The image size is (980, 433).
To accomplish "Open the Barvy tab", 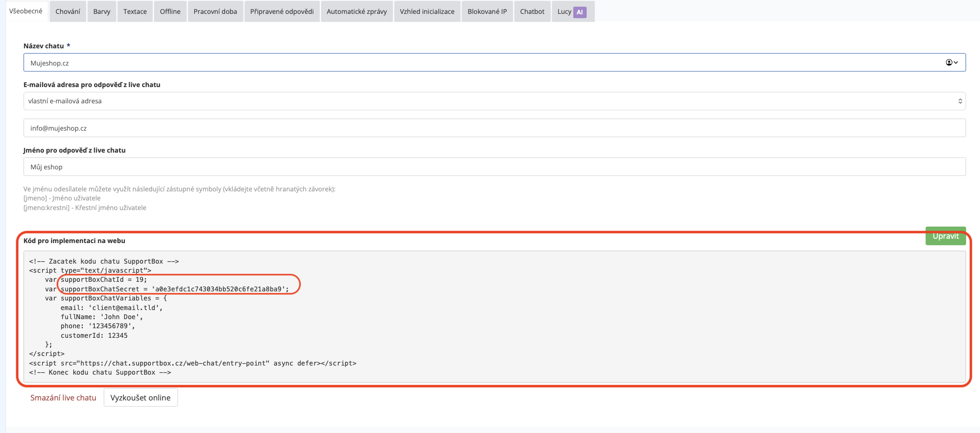I will (x=101, y=11).
